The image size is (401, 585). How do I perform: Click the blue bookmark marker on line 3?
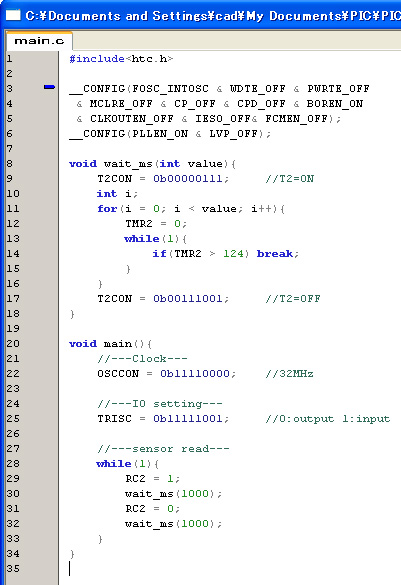click(x=49, y=87)
